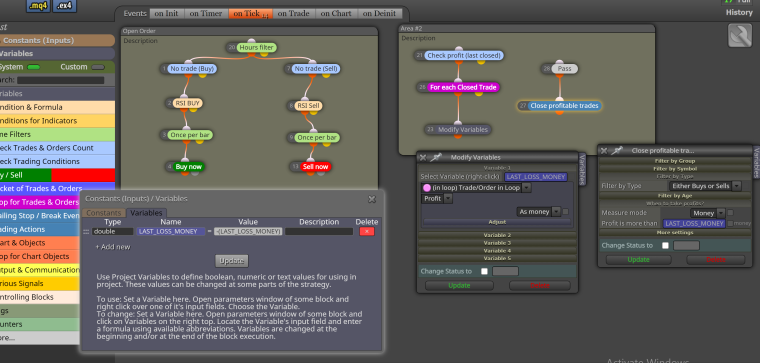Switch to the on Init event tab
760x363 pixels.
pos(166,13)
